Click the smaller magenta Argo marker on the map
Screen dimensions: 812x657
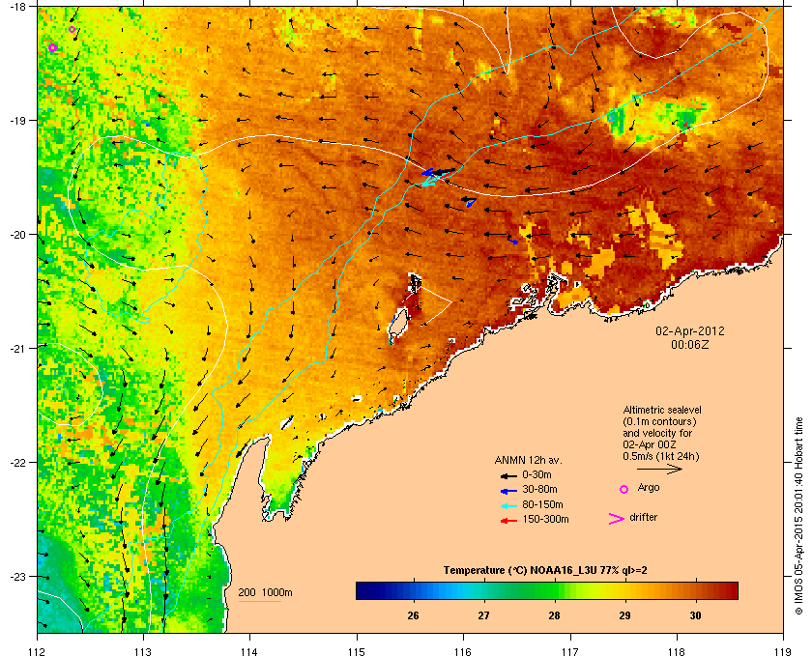72,30
